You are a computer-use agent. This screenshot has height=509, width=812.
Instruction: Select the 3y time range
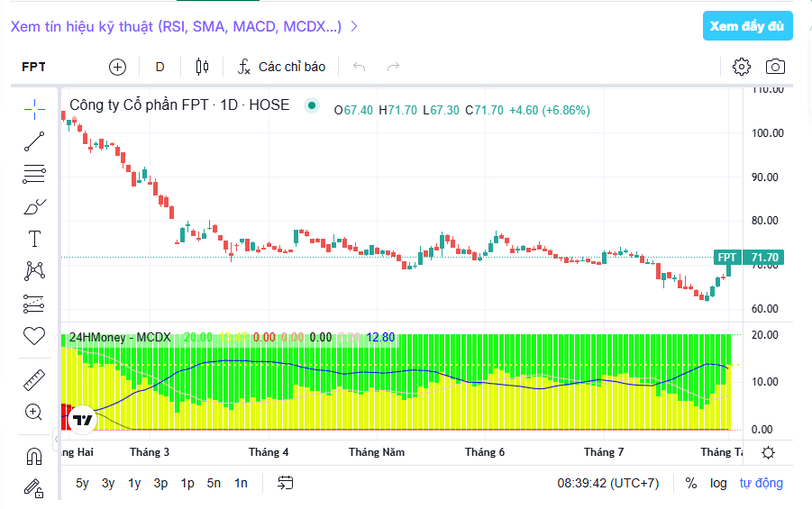108,483
